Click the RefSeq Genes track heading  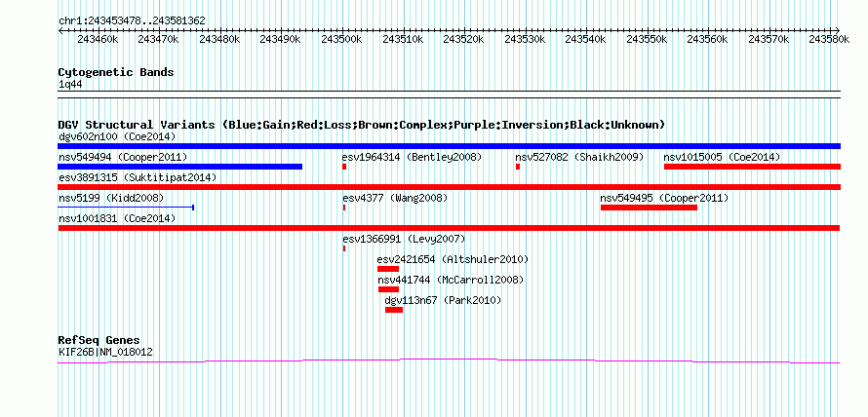pos(99,340)
